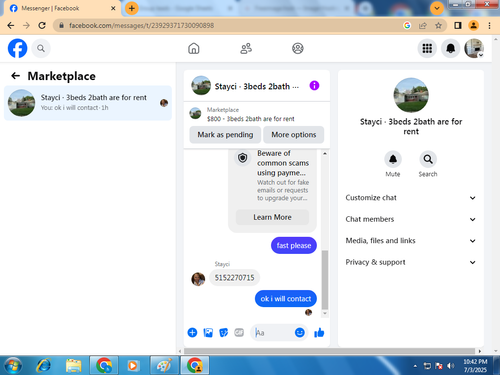The height and width of the screenshot is (375, 500).
Task: Bookmark this page star icon
Action: (x=438, y=25)
